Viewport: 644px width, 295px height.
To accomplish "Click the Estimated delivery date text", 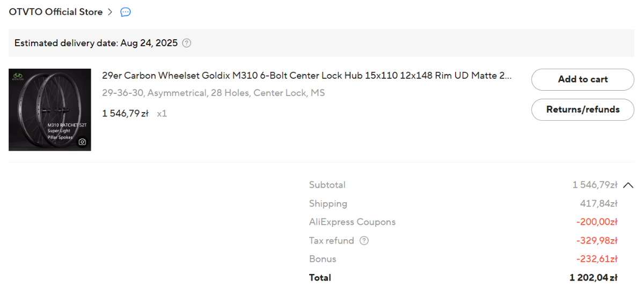I will (96, 43).
